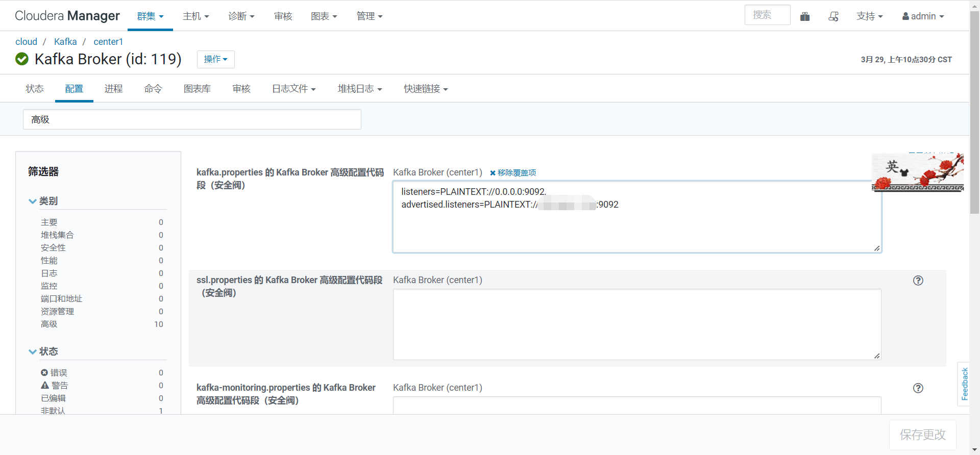
Task: Open the 诊断 dropdown menu
Action: [241, 16]
